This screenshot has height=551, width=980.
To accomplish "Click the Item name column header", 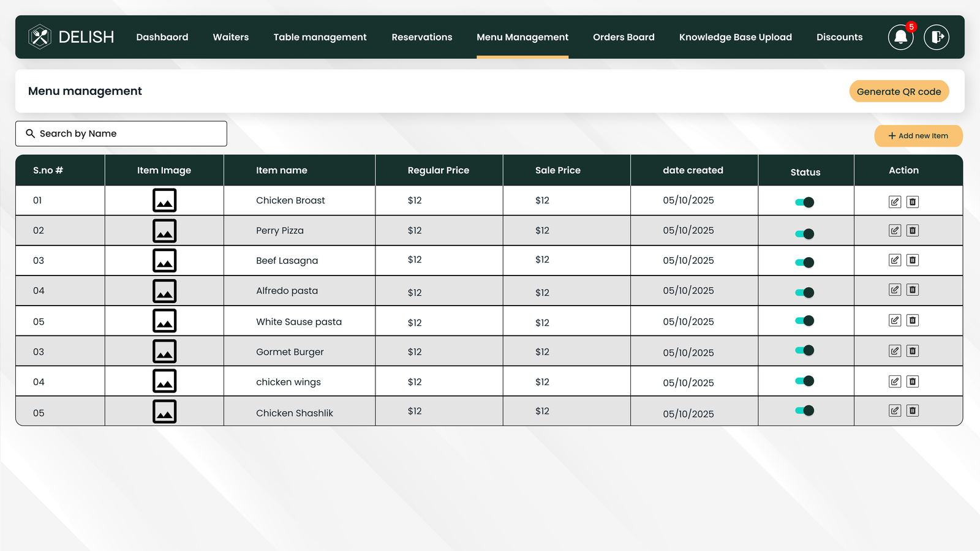I will tap(282, 170).
